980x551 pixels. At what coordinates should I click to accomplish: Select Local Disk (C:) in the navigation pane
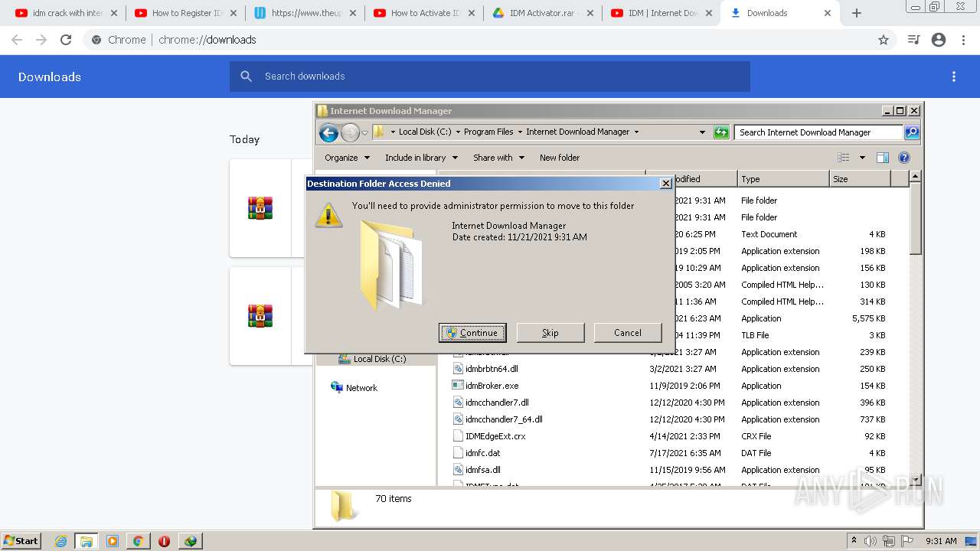click(379, 359)
